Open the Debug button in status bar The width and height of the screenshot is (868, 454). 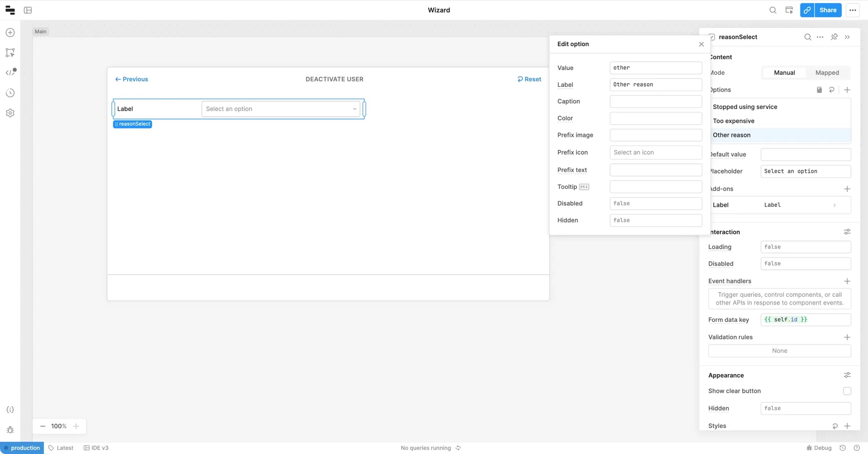pyautogui.click(x=819, y=448)
